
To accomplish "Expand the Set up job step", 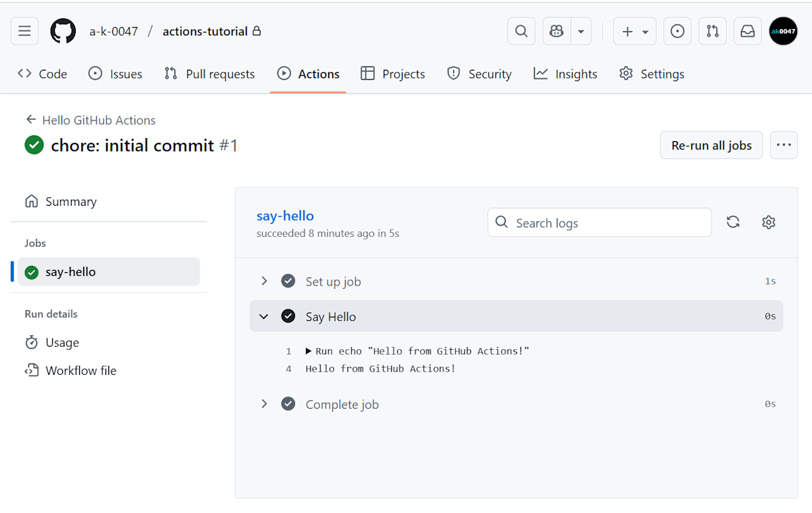I will coord(516,281).
